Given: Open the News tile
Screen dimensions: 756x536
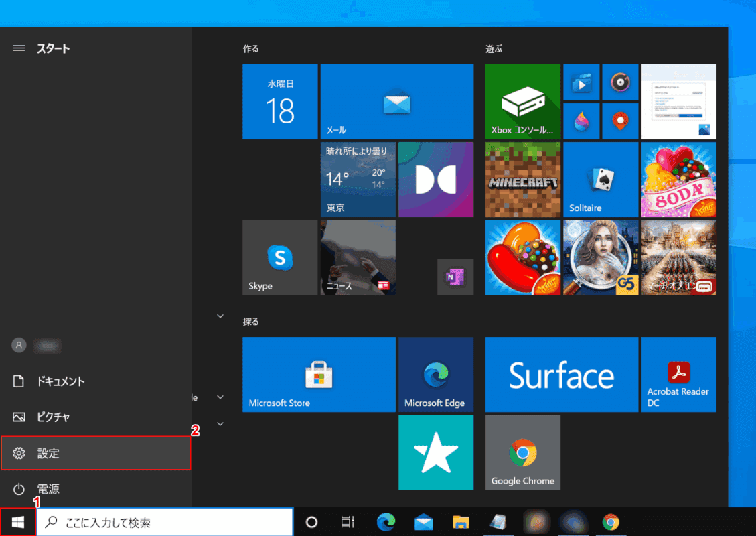Looking at the screenshot, I should (358, 258).
